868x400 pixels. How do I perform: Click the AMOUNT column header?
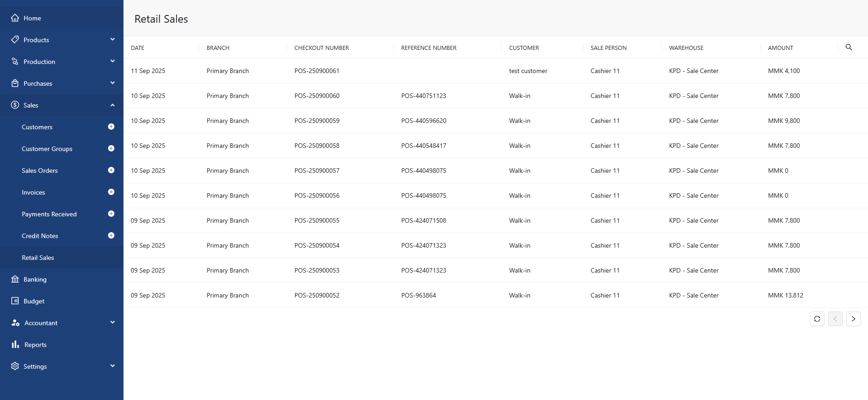780,48
